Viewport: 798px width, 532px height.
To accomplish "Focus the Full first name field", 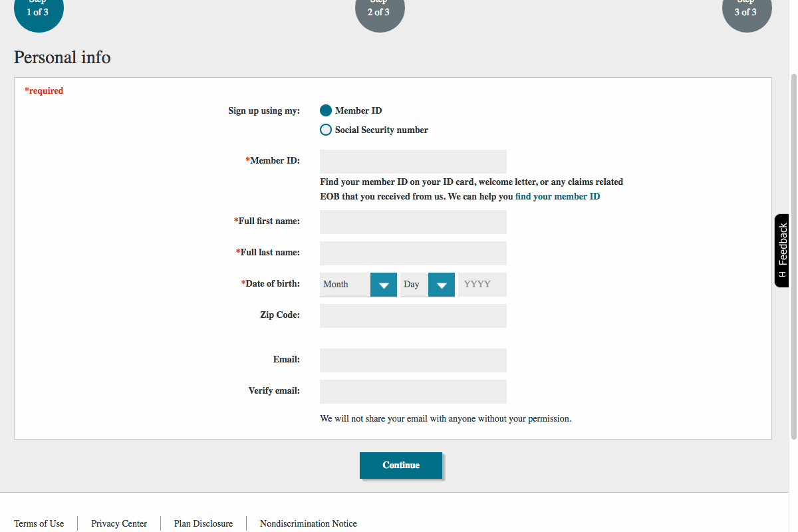I will click(413, 222).
